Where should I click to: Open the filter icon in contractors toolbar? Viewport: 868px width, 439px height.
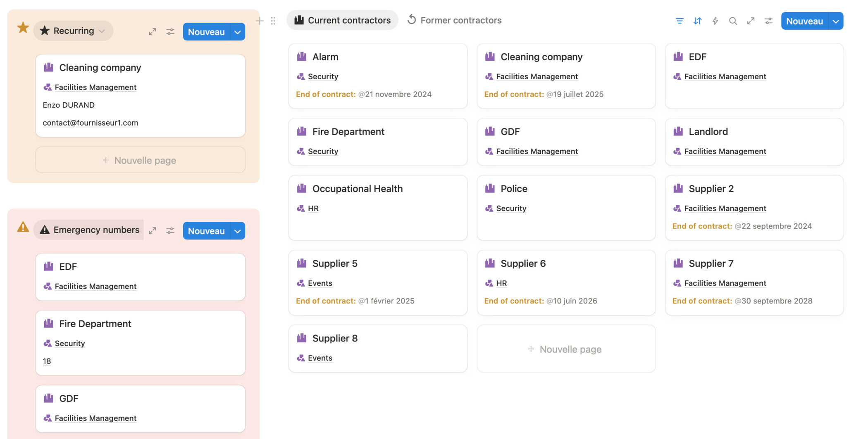pyautogui.click(x=680, y=21)
